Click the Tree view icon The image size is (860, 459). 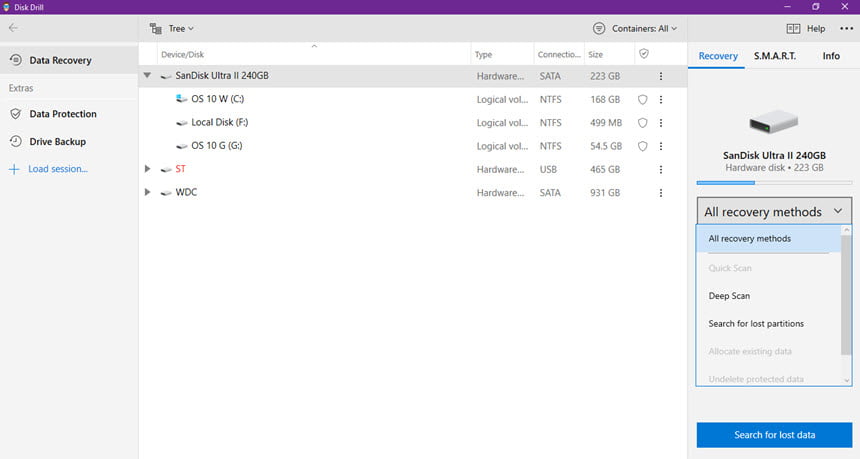click(x=156, y=29)
